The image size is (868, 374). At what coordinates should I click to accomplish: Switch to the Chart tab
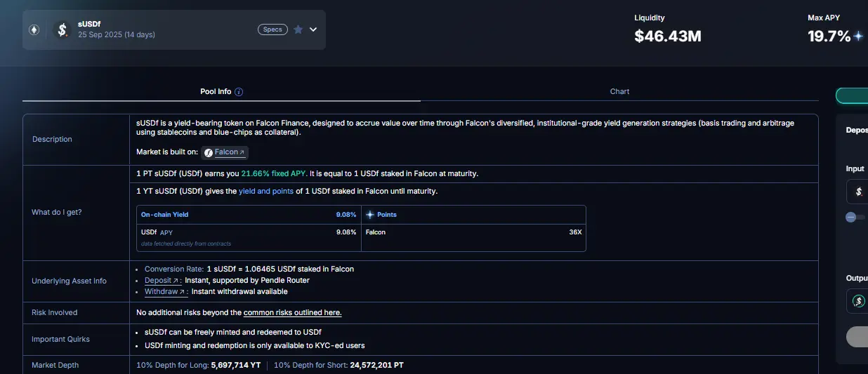(x=619, y=92)
